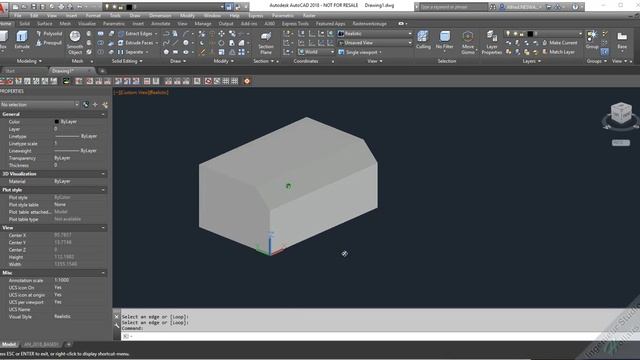
Task: Click the Match Layer icon
Action: [558, 52]
